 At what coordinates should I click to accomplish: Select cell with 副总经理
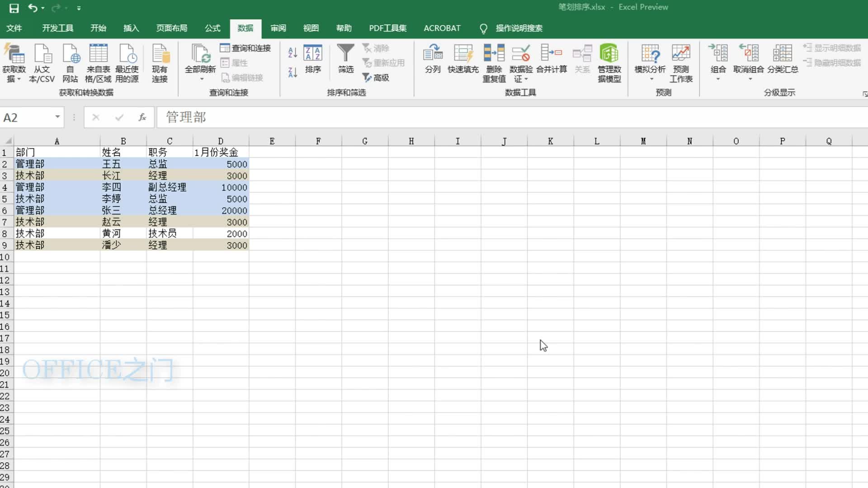170,187
